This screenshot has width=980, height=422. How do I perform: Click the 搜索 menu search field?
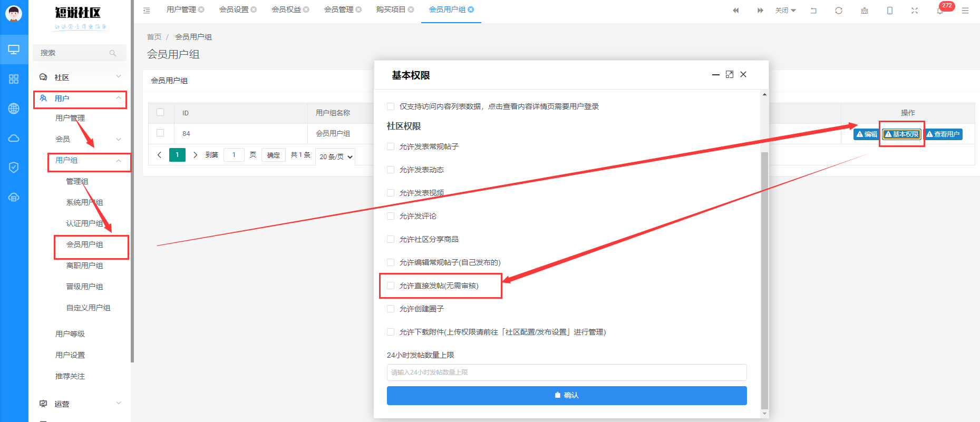80,53
